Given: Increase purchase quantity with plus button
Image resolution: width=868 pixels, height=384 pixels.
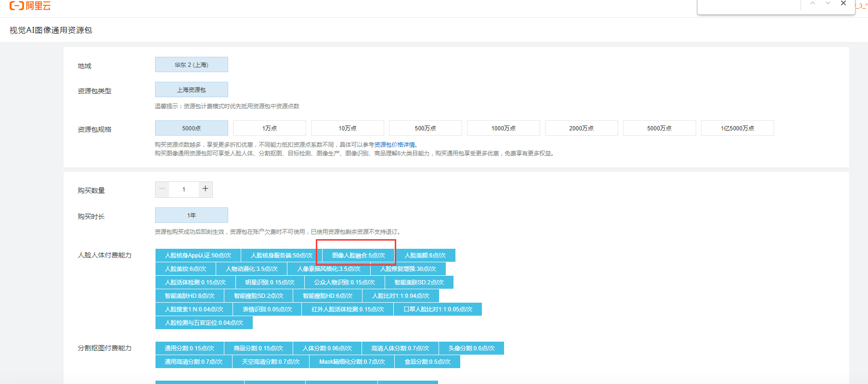Looking at the screenshot, I should (x=206, y=189).
